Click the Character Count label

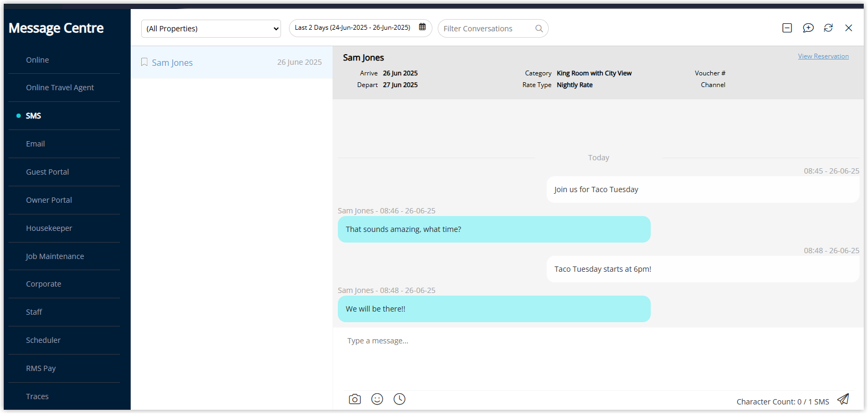pos(782,402)
